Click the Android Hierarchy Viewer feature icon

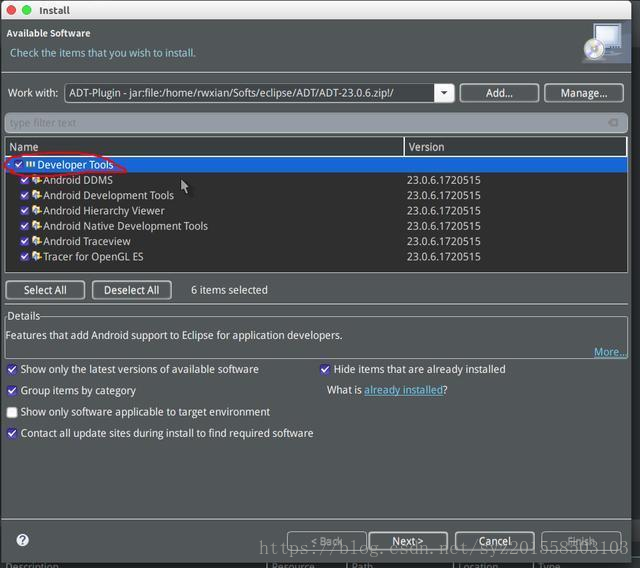click(37, 211)
